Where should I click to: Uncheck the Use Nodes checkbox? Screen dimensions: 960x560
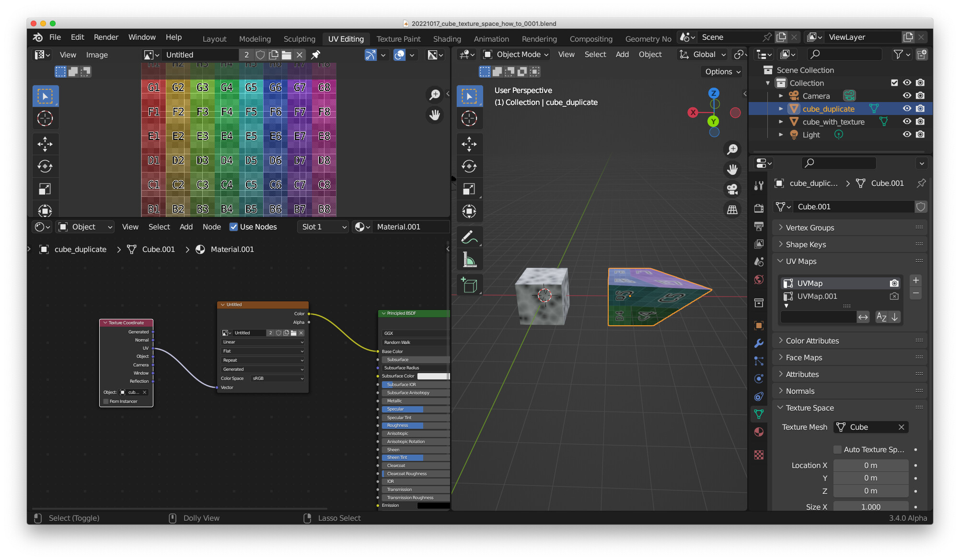tap(233, 227)
